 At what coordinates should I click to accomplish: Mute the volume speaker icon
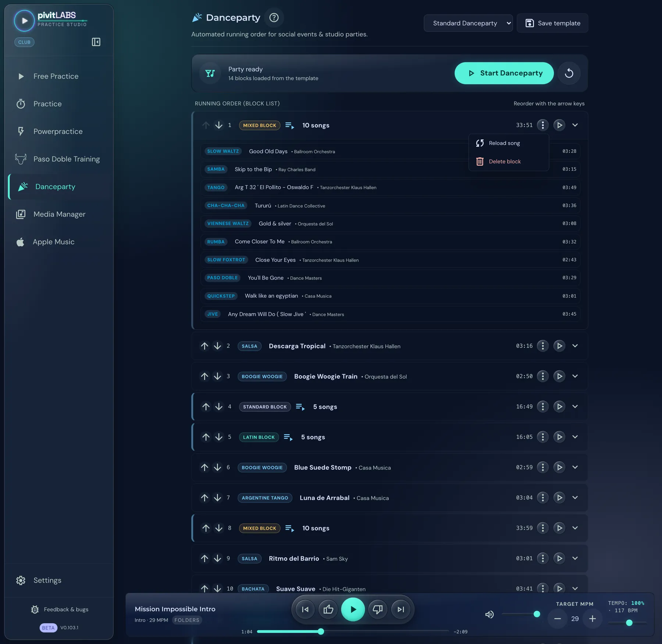coord(490,614)
